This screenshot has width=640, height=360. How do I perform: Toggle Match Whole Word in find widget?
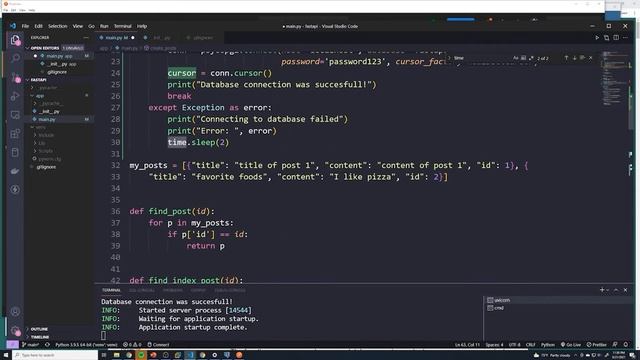[523, 58]
